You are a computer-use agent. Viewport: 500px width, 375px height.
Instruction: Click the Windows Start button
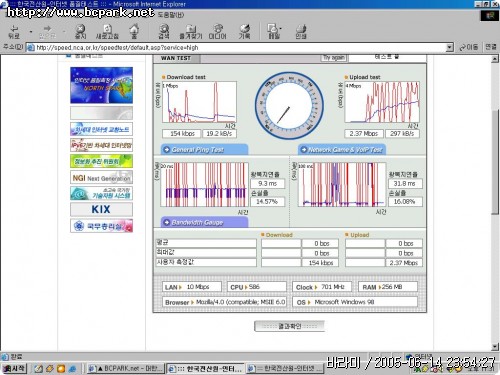(14, 368)
